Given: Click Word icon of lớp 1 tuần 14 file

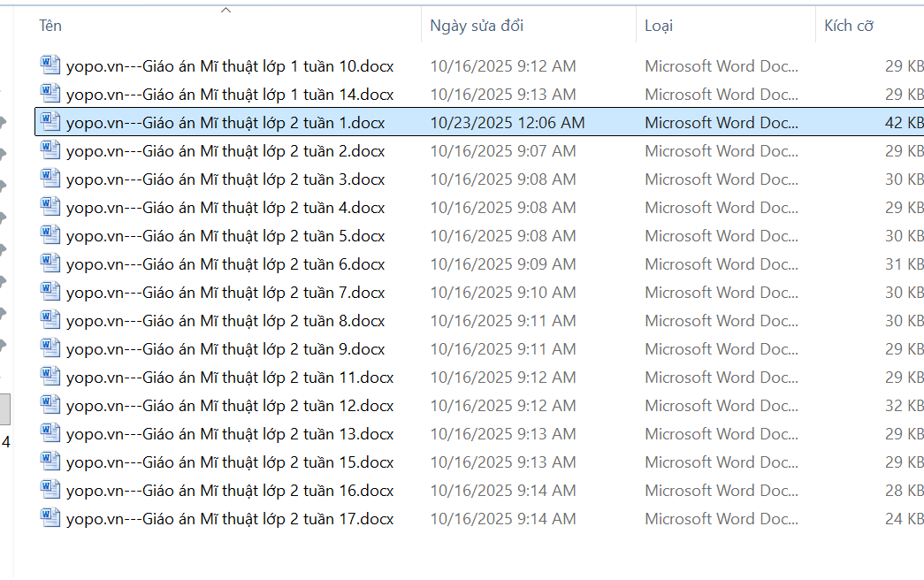Looking at the screenshot, I should (50, 94).
